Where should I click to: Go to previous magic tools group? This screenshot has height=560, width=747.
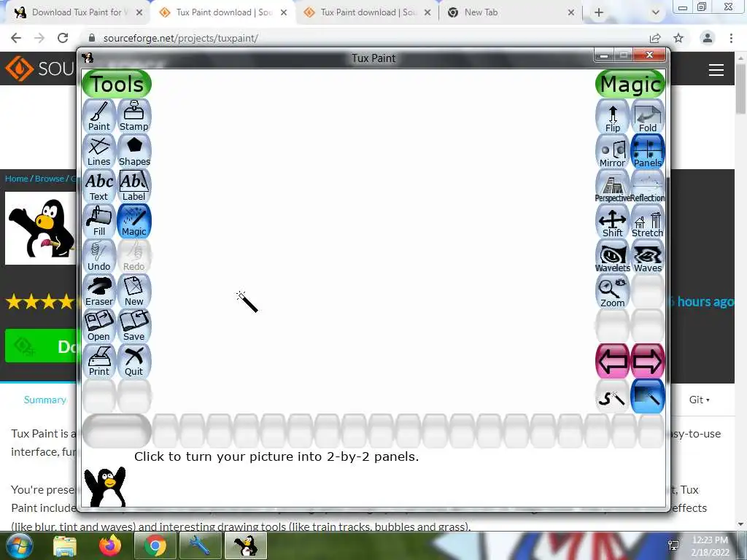coord(613,362)
